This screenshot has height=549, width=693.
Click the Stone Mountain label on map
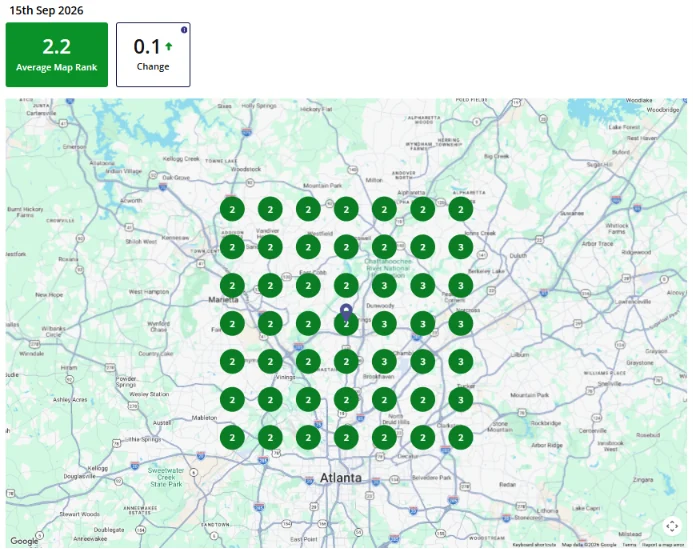coord(500,426)
